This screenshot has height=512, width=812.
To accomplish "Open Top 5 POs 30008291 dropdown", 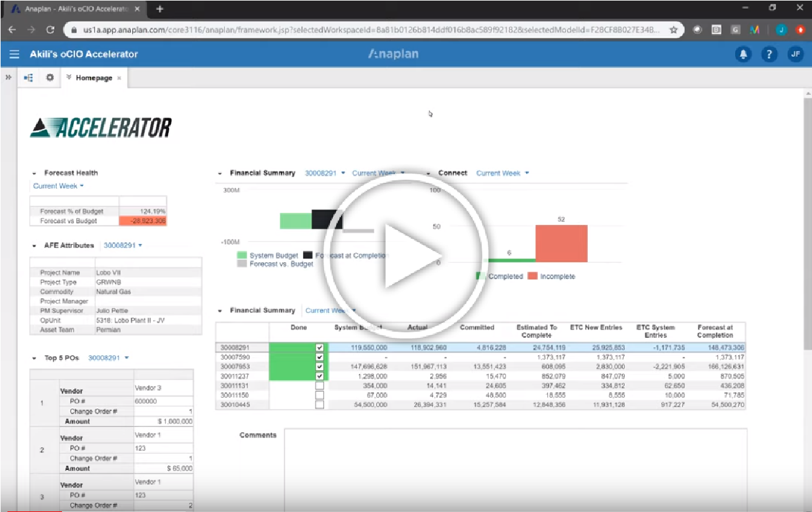I will (108, 358).
